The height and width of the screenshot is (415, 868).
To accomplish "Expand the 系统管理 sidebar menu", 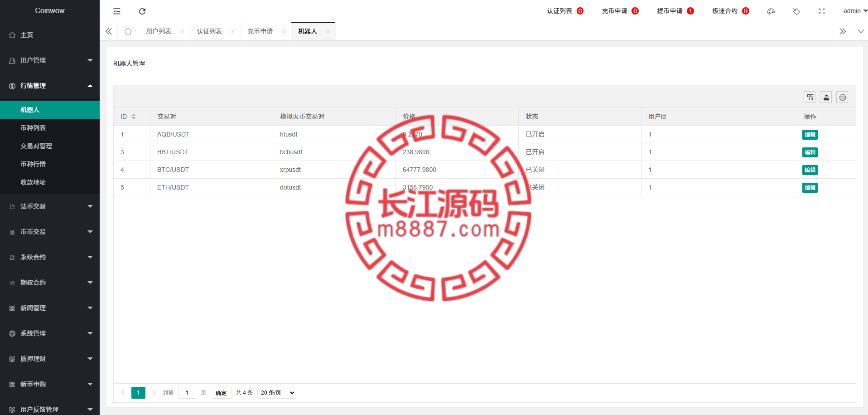I will 50,333.
